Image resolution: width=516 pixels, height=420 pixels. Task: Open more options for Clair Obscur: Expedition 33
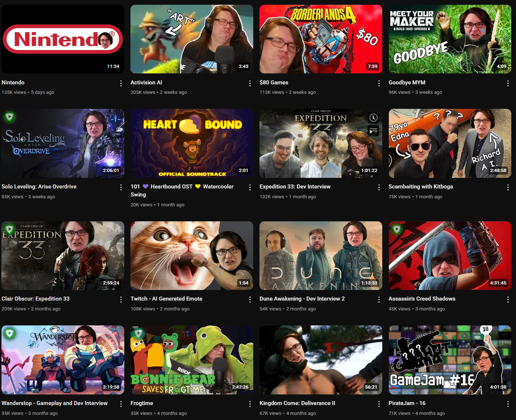tap(121, 299)
